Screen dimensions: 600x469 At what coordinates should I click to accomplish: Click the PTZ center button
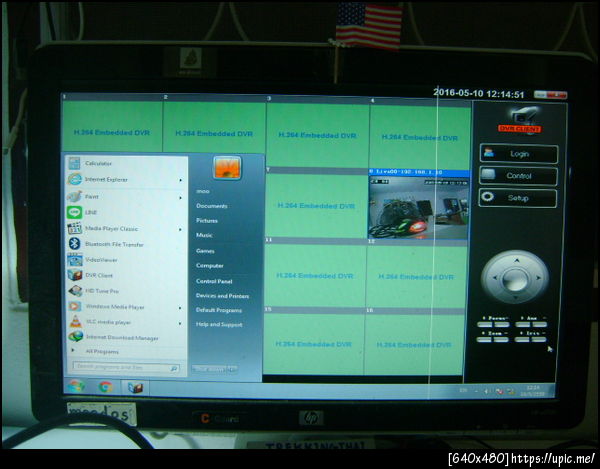(x=515, y=279)
